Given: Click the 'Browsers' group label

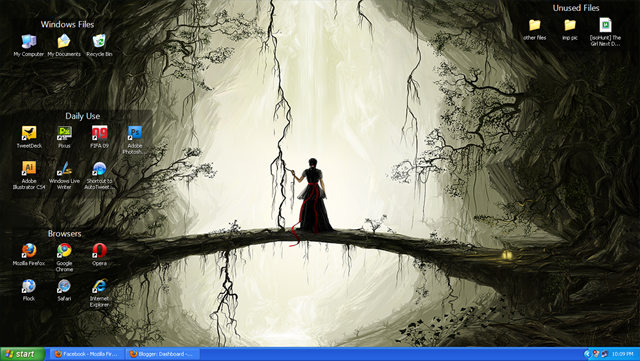Looking at the screenshot, I should (64, 234).
